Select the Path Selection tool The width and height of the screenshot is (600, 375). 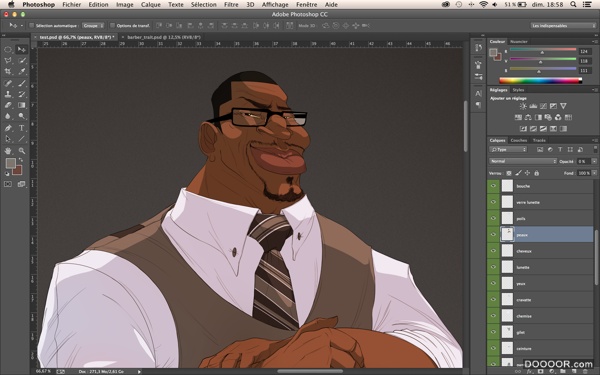8,139
